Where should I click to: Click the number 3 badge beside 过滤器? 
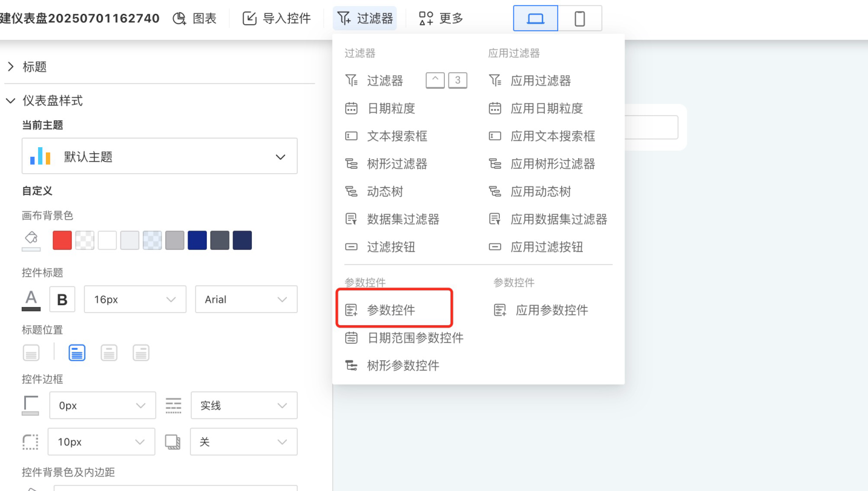(x=458, y=80)
